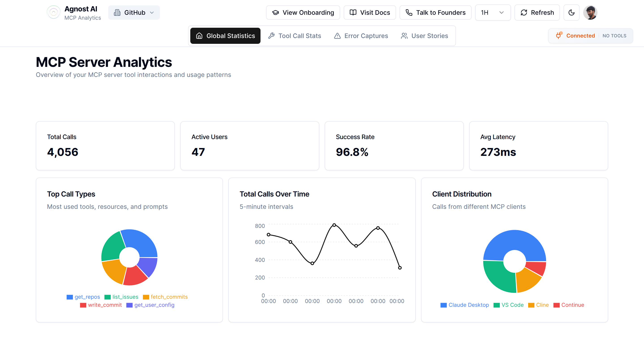
Task: Open the 1H time range dropdown
Action: [492, 12]
